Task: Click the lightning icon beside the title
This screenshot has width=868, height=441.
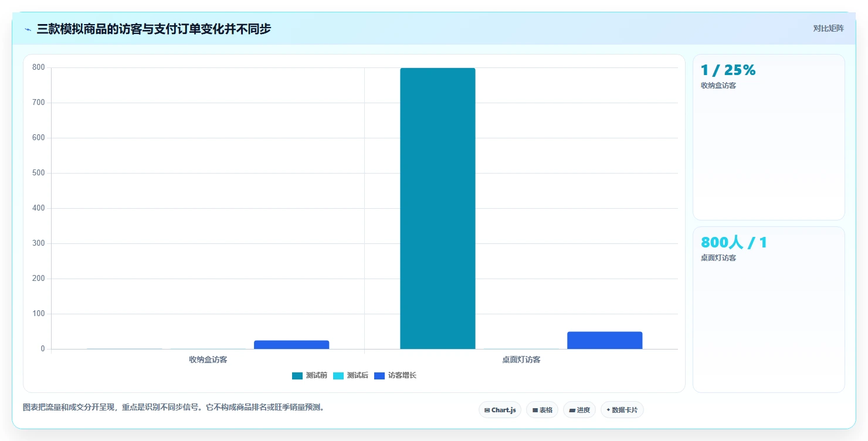Action: pos(28,29)
